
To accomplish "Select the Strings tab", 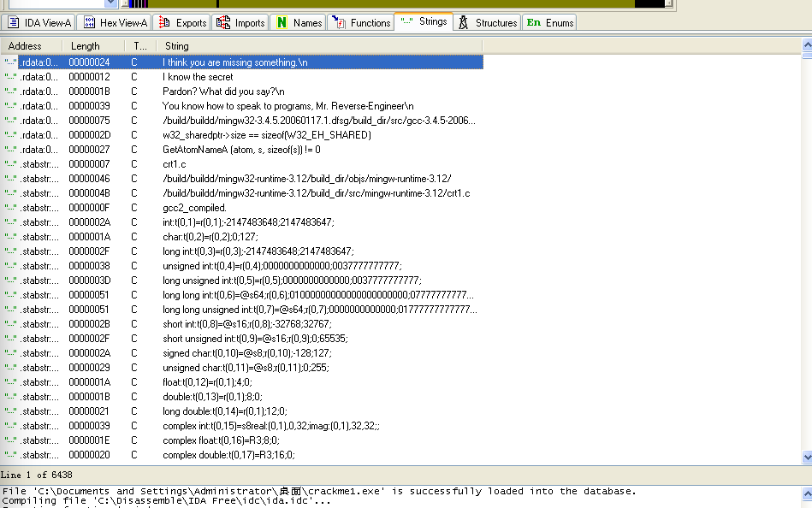I will [424, 21].
